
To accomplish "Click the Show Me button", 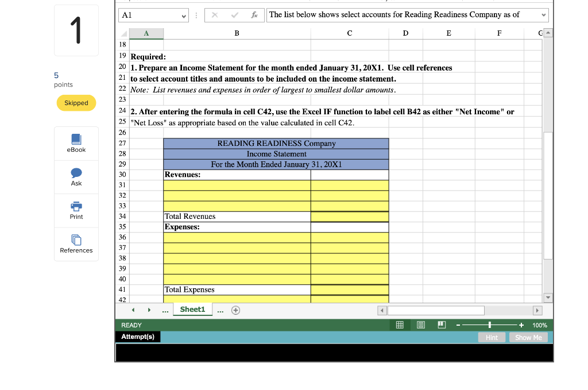I will [528, 337].
